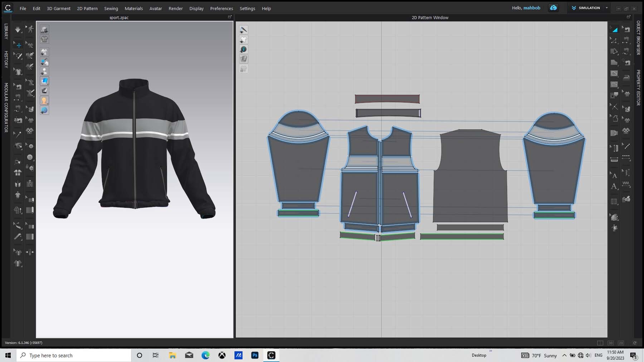Toggle the 2D pattern info display icon

coord(244,49)
